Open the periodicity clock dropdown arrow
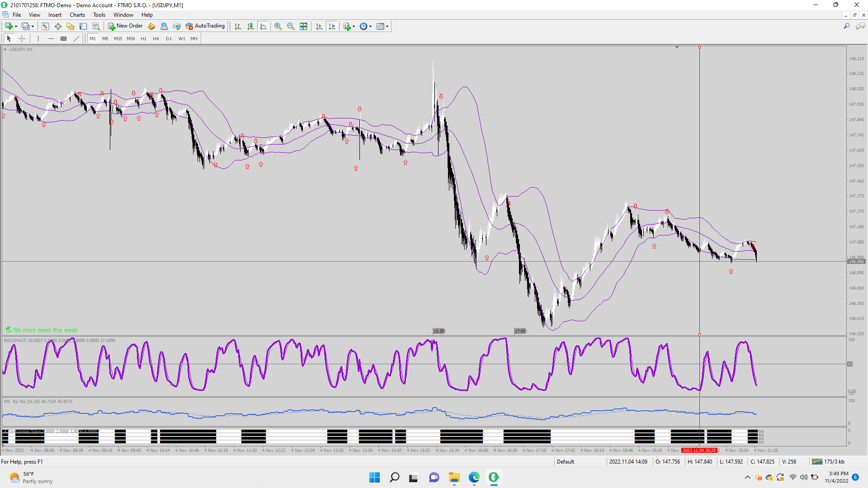Viewport: 868px width, 488px height. 370,26
